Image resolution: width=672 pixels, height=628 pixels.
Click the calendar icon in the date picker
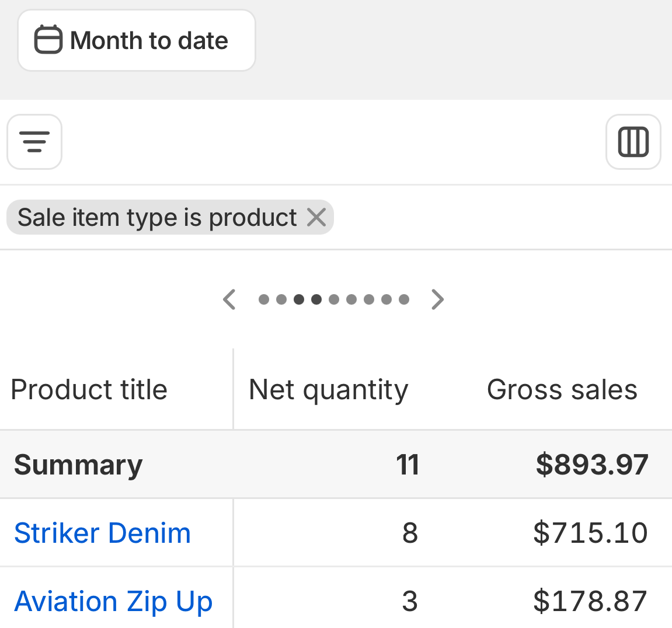48,40
